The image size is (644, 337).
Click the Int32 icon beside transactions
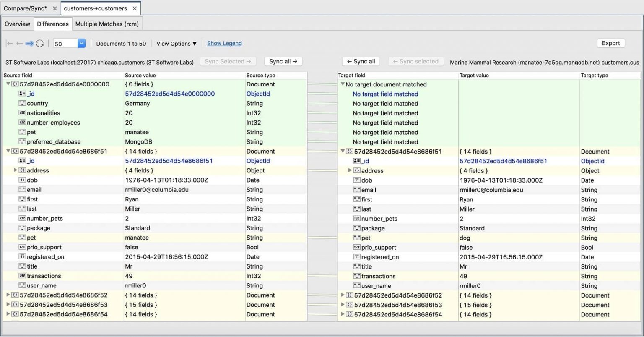[23, 276]
